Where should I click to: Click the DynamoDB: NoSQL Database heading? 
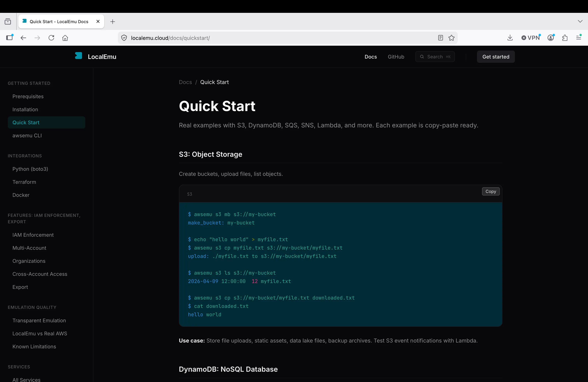[228, 369]
